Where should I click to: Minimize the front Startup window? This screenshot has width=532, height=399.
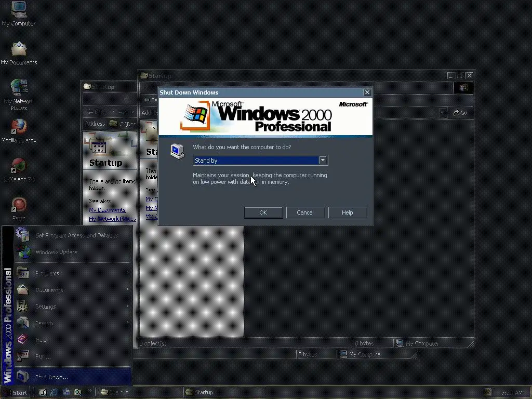tap(450, 76)
